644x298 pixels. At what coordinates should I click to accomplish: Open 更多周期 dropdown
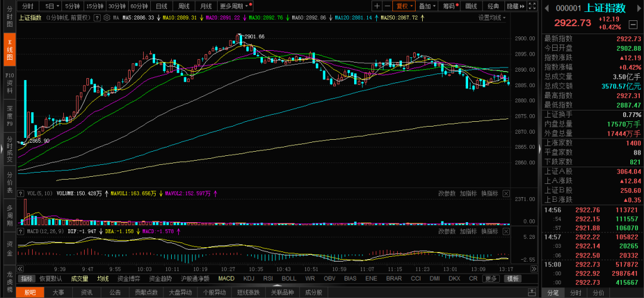(235, 6)
